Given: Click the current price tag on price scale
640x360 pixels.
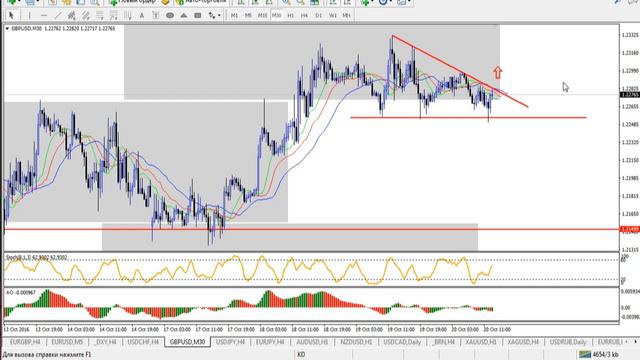Looking at the screenshot, I should [x=630, y=95].
